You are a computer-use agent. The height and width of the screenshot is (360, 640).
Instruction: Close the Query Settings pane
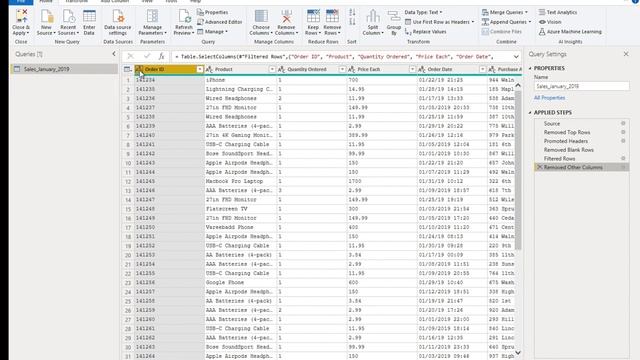pyautogui.click(x=626, y=54)
